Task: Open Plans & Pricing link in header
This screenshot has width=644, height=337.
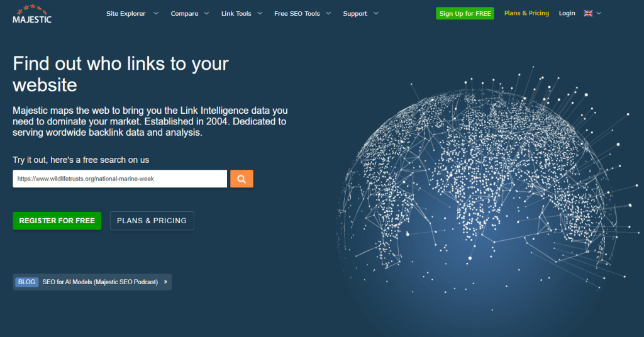Action: pyautogui.click(x=526, y=13)
